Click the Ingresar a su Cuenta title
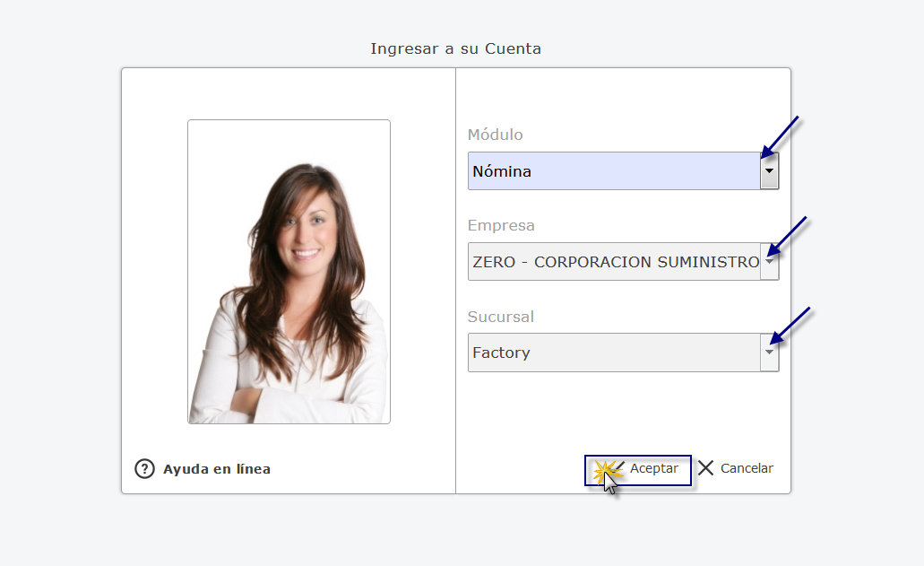Screen dimensions: 924x566 [x=455, y=48]
